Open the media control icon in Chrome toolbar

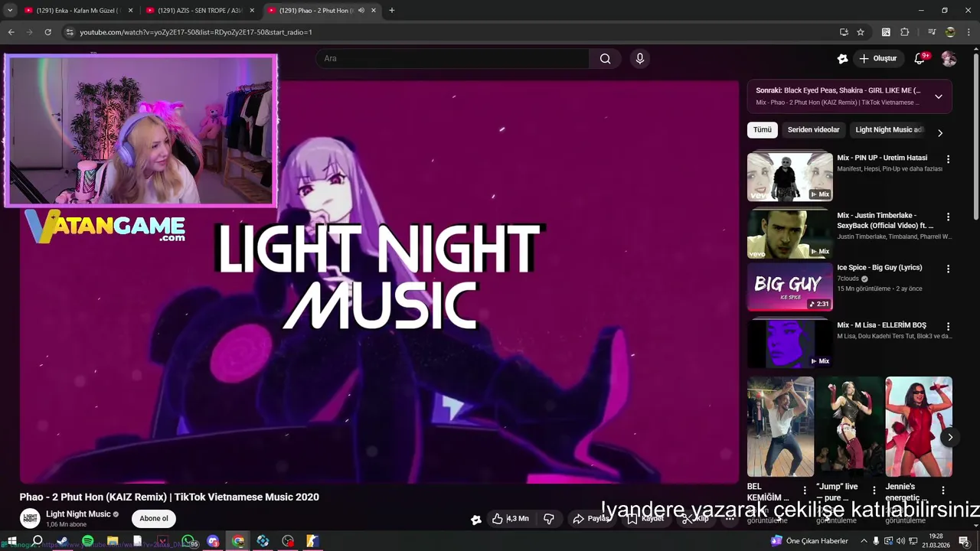click(x=932, y=32)
